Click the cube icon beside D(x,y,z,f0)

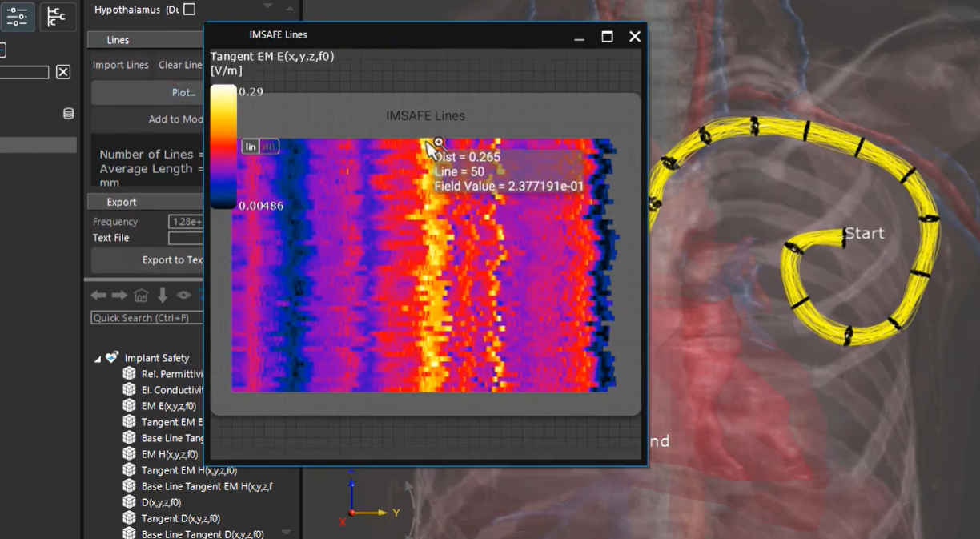tap(129, 502)
